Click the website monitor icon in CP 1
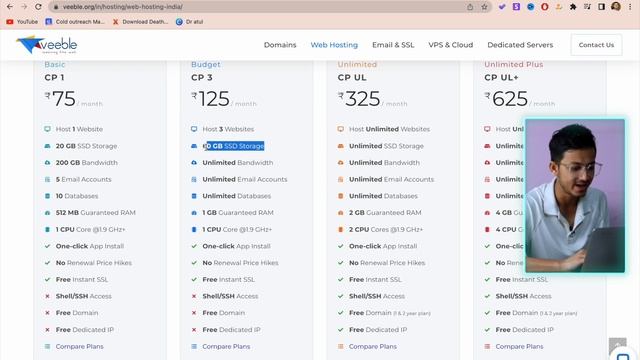The image size is (640, 360). (47, 129)
